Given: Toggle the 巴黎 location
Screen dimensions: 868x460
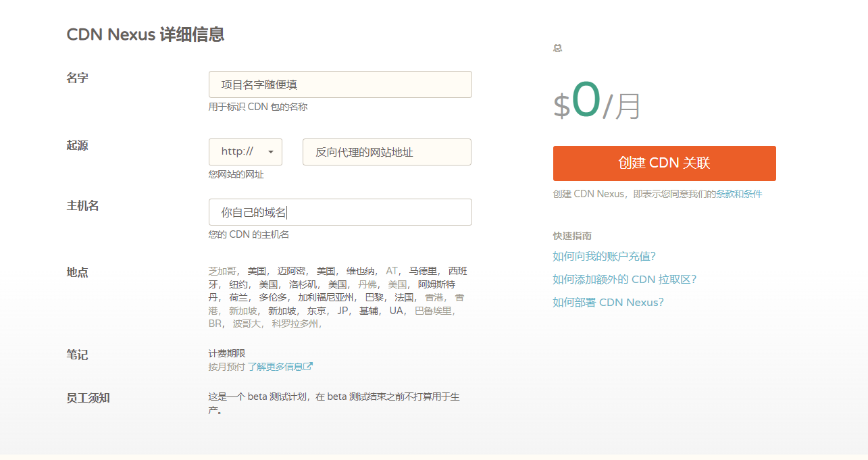Looking at the screenshot, I should click(x=374, y=297).
